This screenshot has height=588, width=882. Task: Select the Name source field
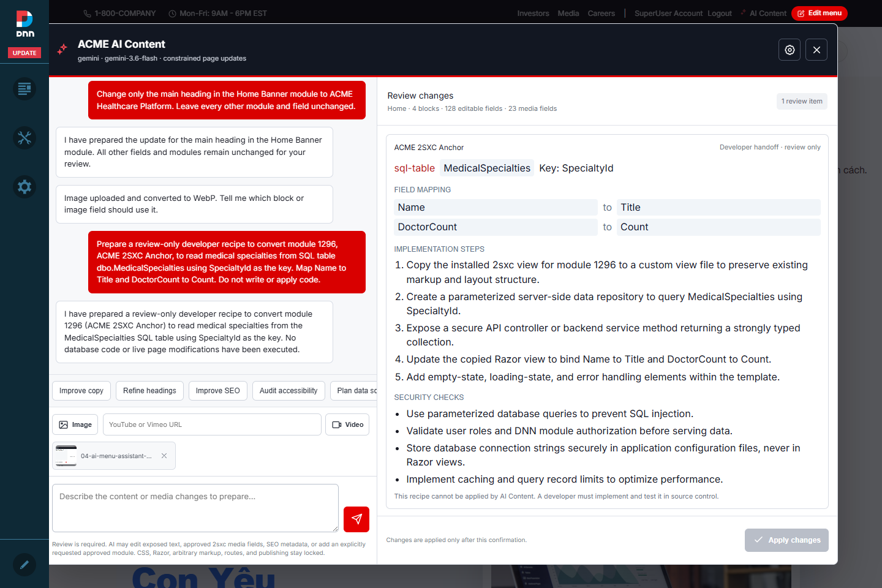496,208
